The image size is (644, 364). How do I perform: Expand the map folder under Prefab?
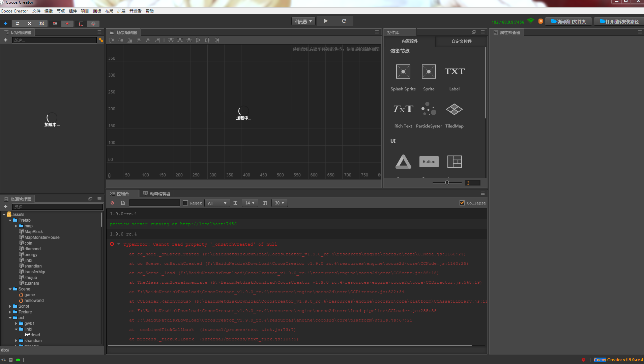point(16,226)
